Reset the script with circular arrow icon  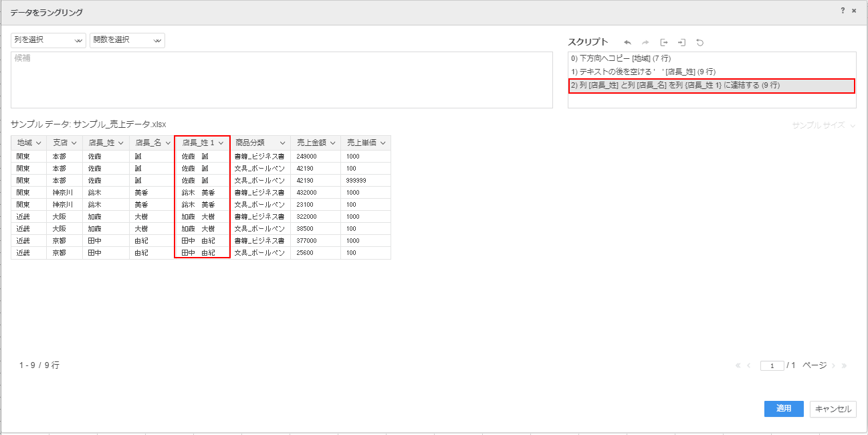[699, 42]
